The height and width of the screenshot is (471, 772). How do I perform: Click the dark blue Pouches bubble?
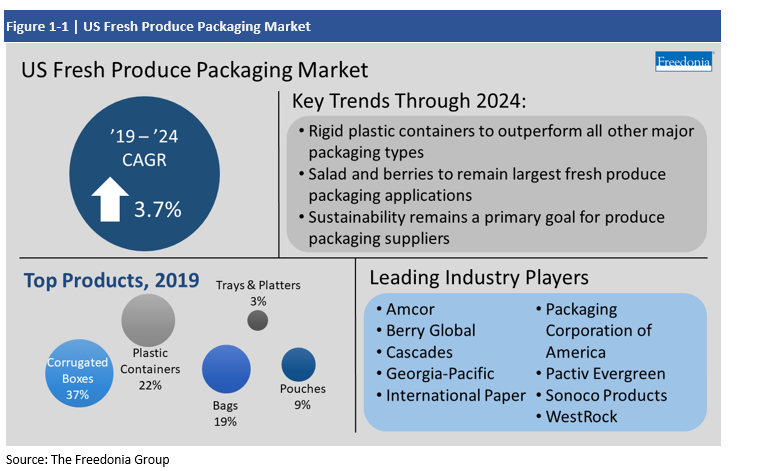click(298, 365)
